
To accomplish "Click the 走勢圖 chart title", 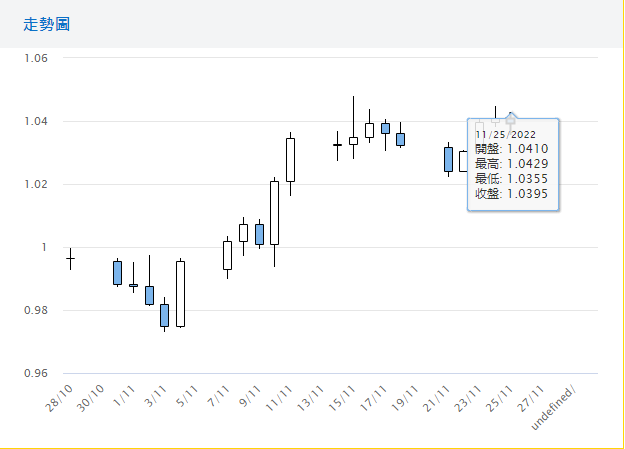I will coord(46,23).
